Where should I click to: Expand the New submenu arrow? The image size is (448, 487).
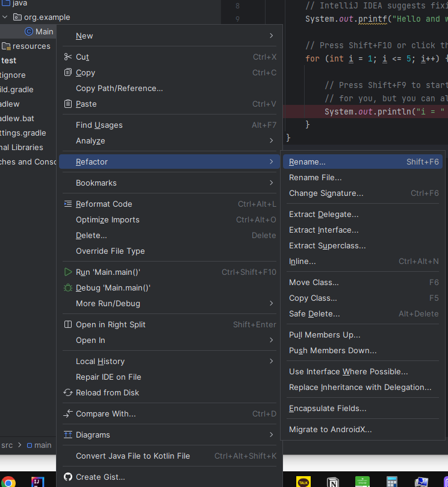point(272,36)
